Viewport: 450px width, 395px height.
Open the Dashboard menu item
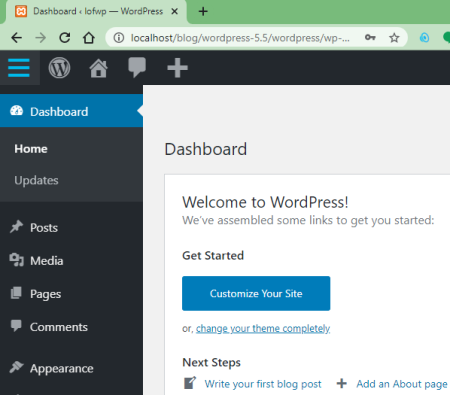pos(71,111)
